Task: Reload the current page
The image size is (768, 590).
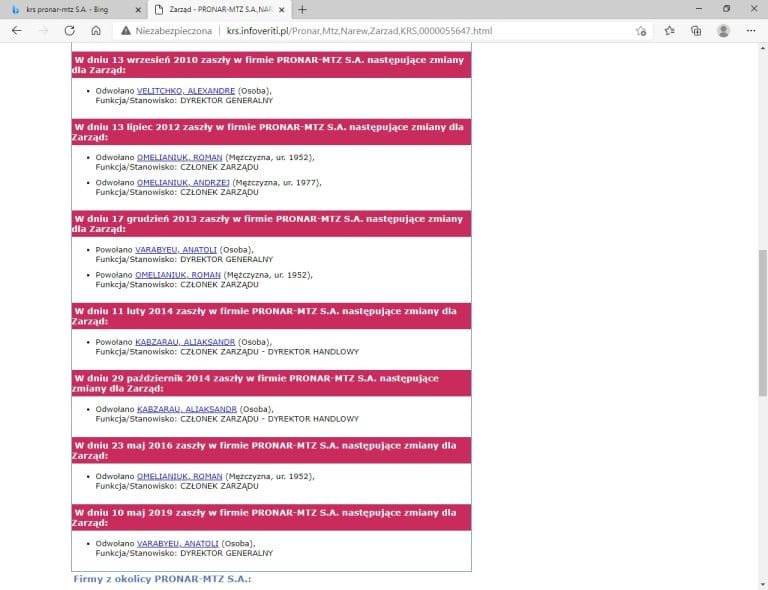Action: click(70, 30)
